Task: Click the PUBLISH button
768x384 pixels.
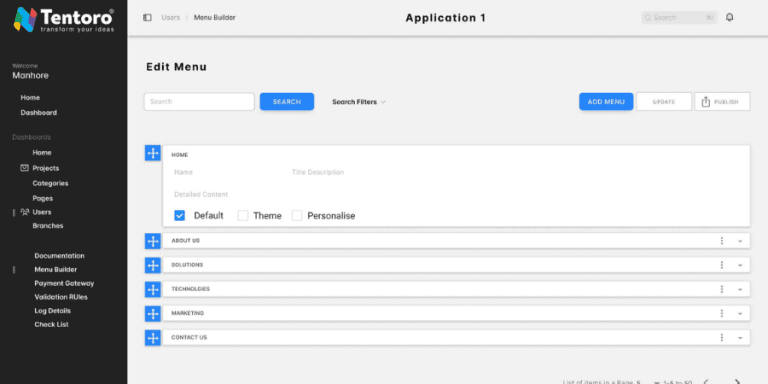Action: (x=722, y=101)
